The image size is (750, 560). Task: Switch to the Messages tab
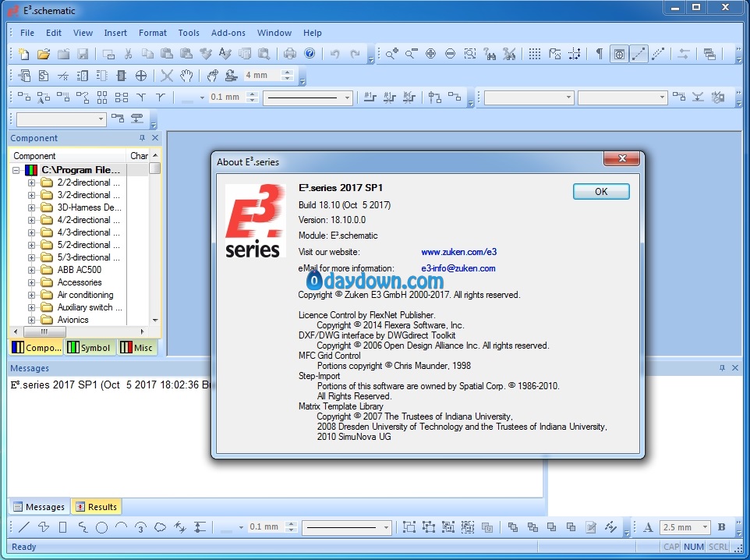coord(39,507)
